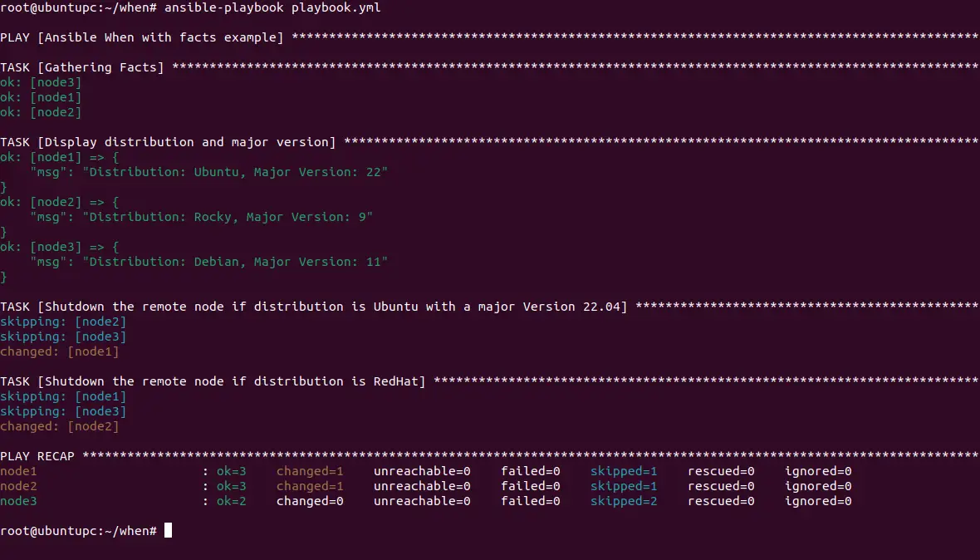
Task: Click the node2 entry in the play recap
Action: pyautogui.click(x=18, y=485)
